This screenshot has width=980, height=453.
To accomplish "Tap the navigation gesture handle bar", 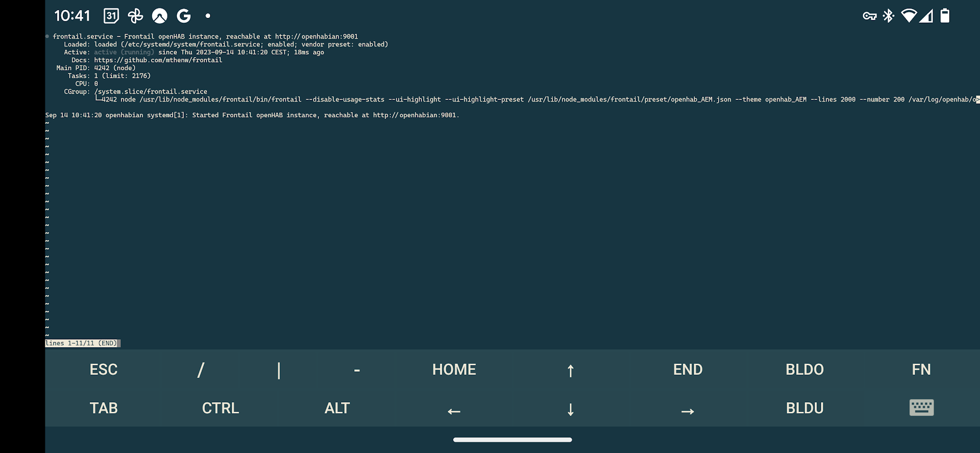I will coord(512,439).
